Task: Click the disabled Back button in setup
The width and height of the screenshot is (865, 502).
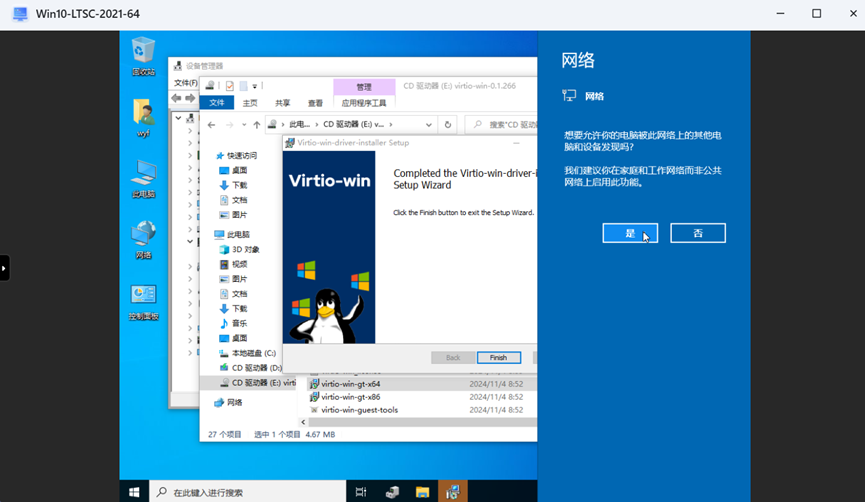Action: [453, 357]
